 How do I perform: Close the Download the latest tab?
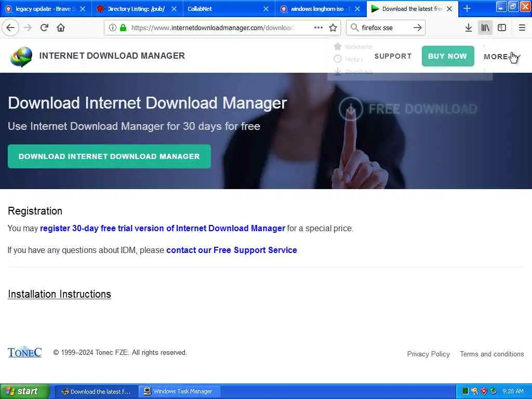coord(449,9)
